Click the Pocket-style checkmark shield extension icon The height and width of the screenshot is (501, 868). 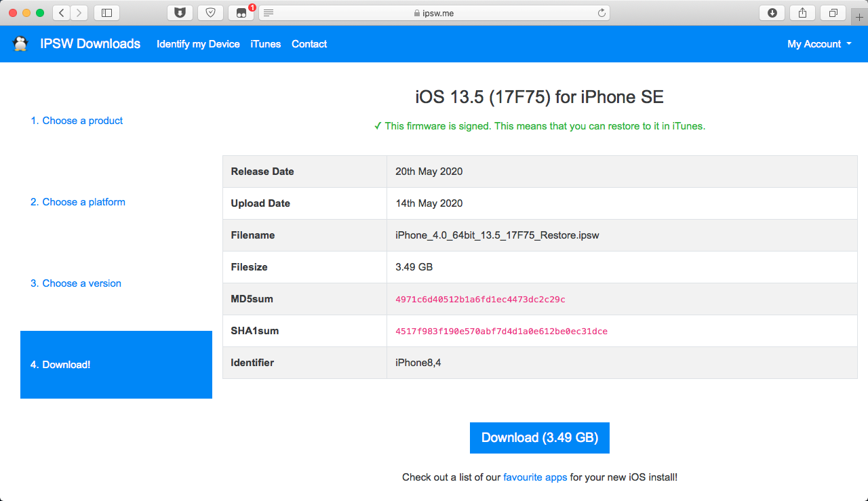click(210, 12)
